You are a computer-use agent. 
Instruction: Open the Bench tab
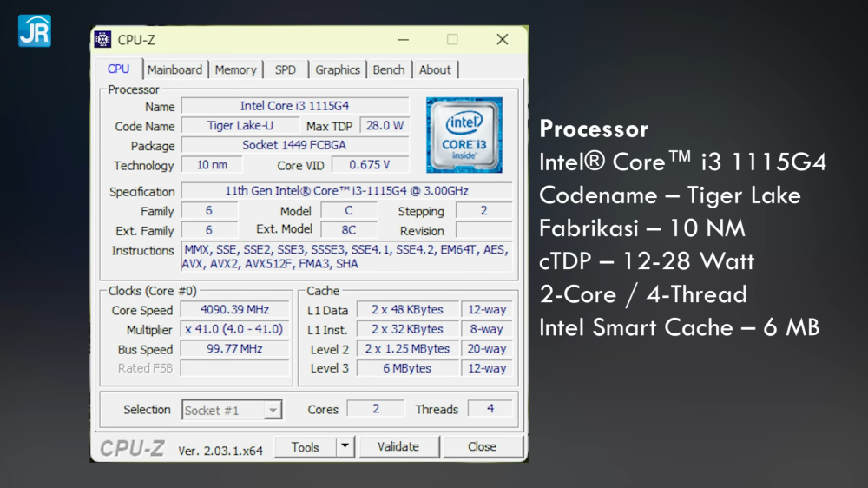389,69
